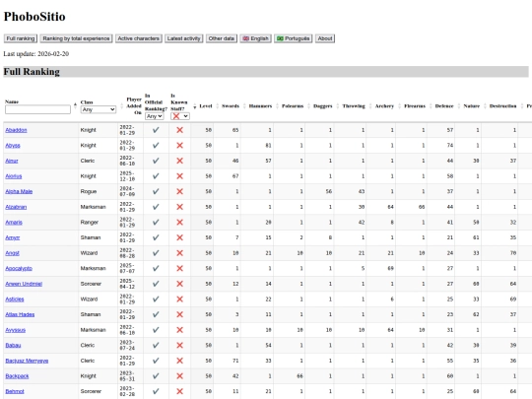Click the Full Ranking section heading
Viewport: 532px width, 399px height.
32,72
